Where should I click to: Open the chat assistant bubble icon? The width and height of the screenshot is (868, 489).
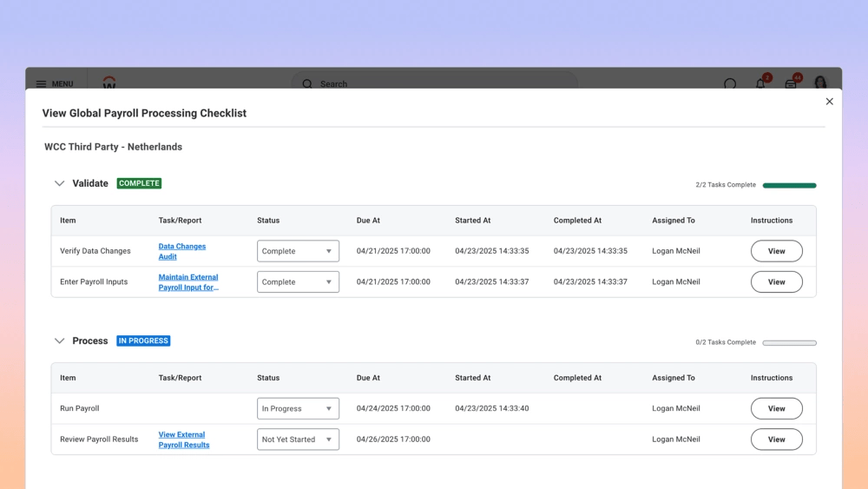pos(730,83)
